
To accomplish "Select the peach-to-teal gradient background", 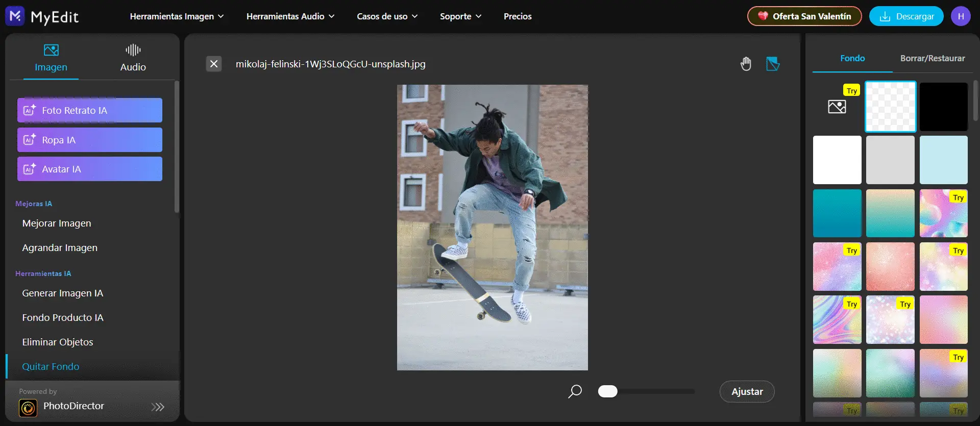I will 891,213.
